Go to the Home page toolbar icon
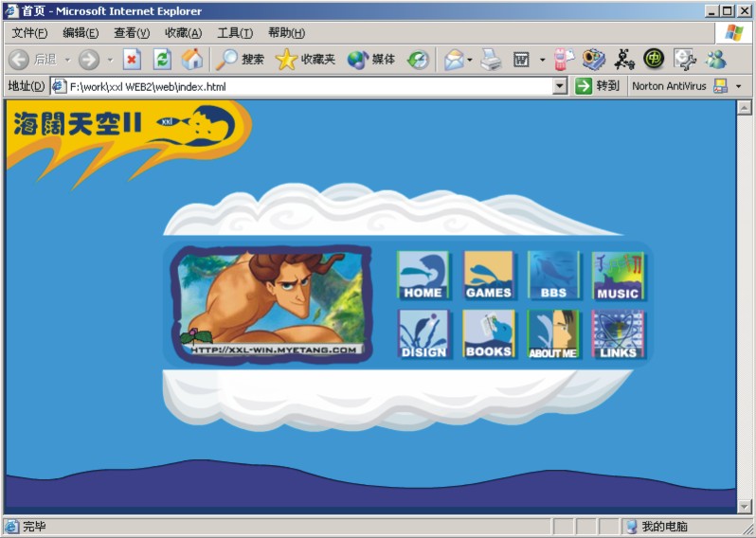 [x=191, y=60]
